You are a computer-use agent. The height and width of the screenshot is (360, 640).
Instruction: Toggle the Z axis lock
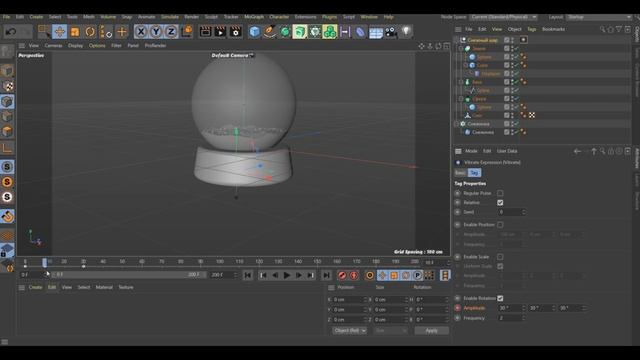click(171, 31)
